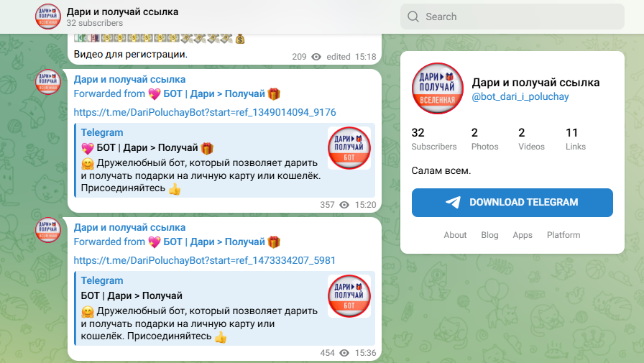Open author name on the 15:20 message

pos(129,79)
